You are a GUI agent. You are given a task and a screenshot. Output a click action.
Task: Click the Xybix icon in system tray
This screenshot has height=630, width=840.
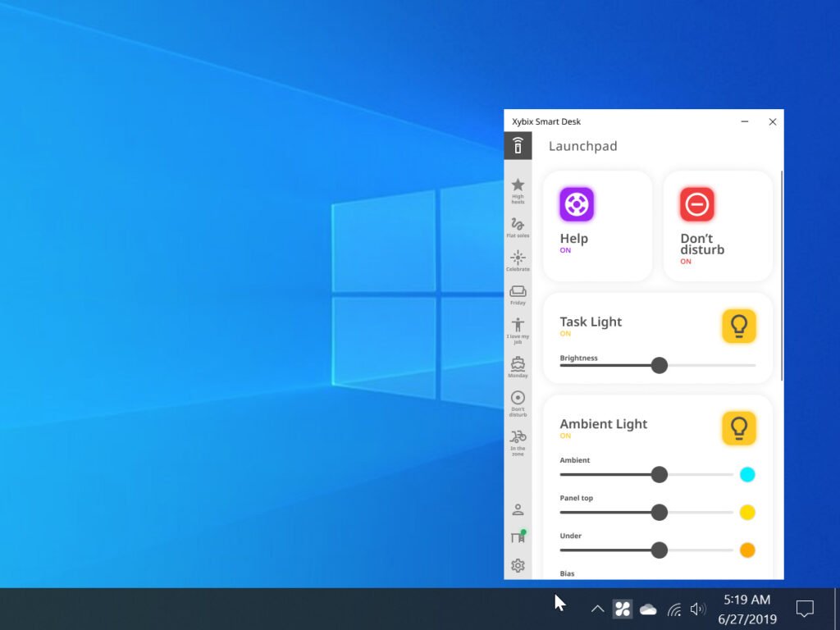point(623,609)
